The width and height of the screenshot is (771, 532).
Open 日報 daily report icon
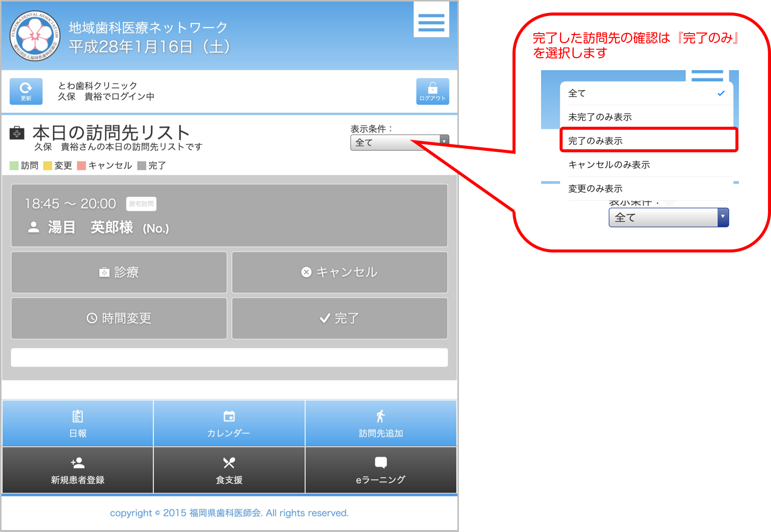(78, 417)
